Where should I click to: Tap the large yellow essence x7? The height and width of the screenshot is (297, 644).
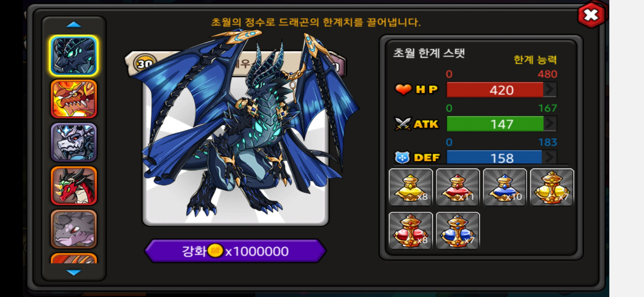(552, 187)
